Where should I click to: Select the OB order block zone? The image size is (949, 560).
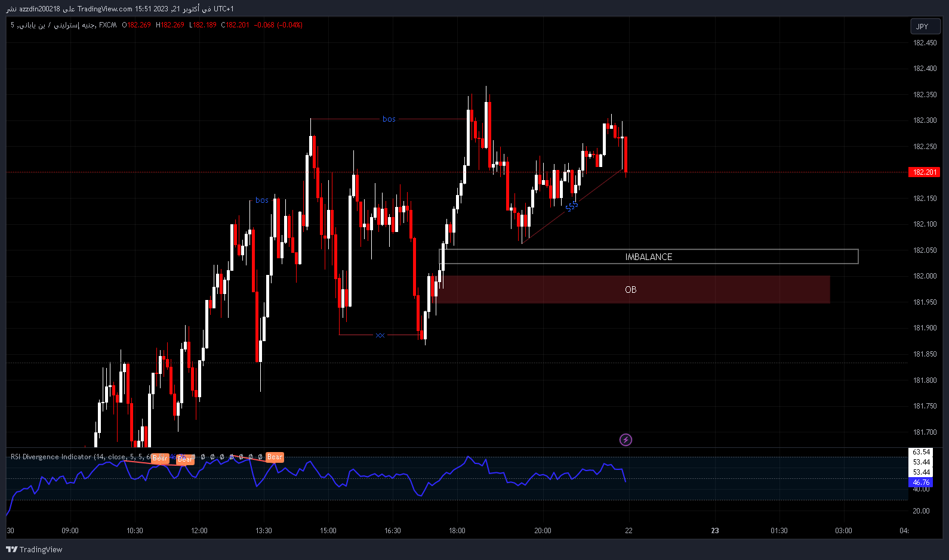(633, 289)
